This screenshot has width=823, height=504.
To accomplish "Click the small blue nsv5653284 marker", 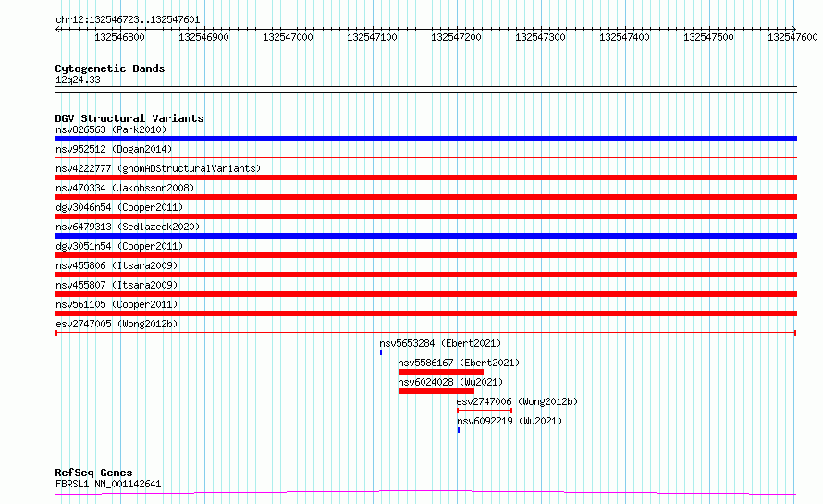I will coord(381,352).
